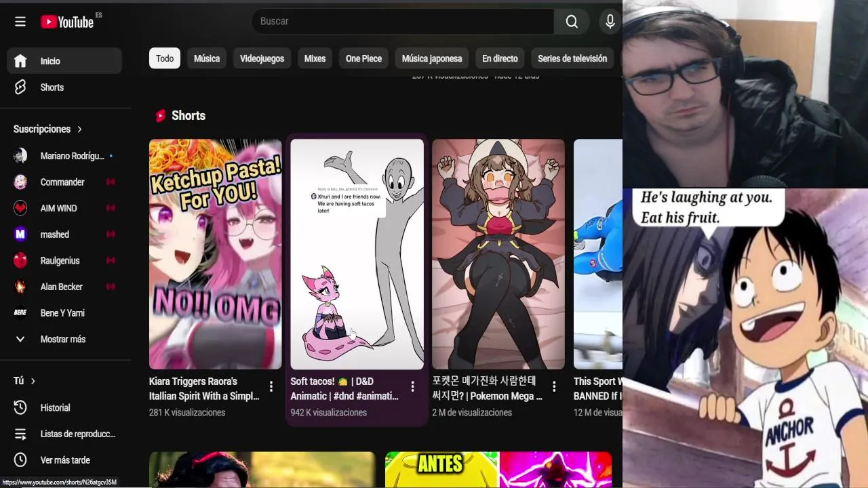Screen dimensions: 868x488
Task: Click the Tú heading
Action: pyautogui.click(x=19, y=382)
